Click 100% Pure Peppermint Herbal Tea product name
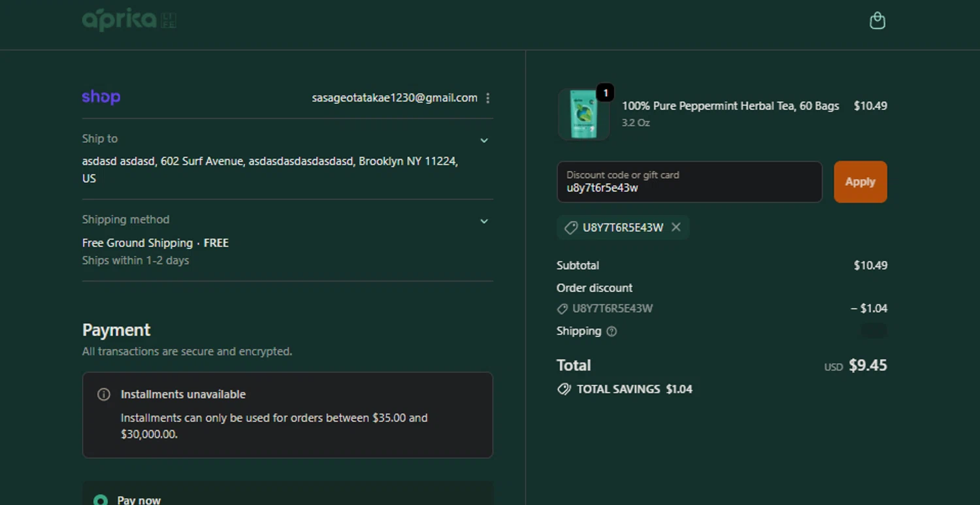This screenshot has height=505, width=980. pos(730,106)
